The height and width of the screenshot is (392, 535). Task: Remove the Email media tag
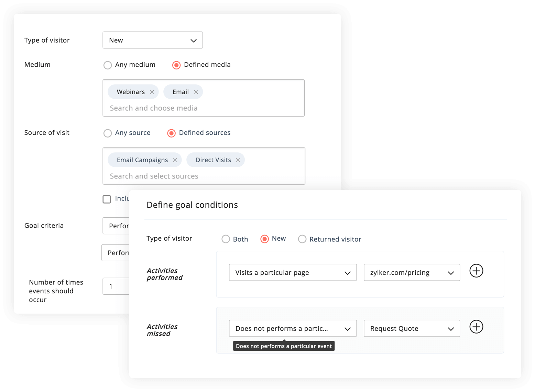(196, 92)
